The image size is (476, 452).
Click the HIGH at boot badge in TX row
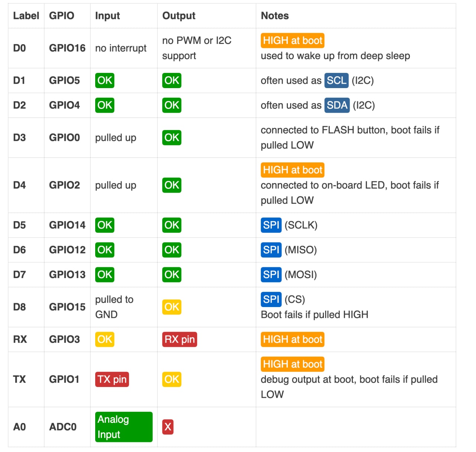(x=292, y=364)
